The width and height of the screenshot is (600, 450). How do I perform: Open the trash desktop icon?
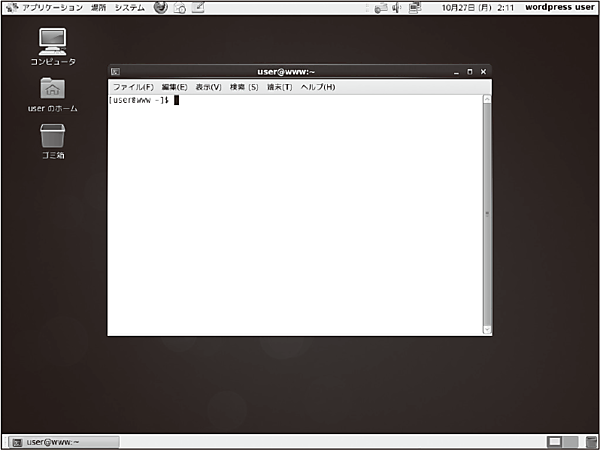53,142
